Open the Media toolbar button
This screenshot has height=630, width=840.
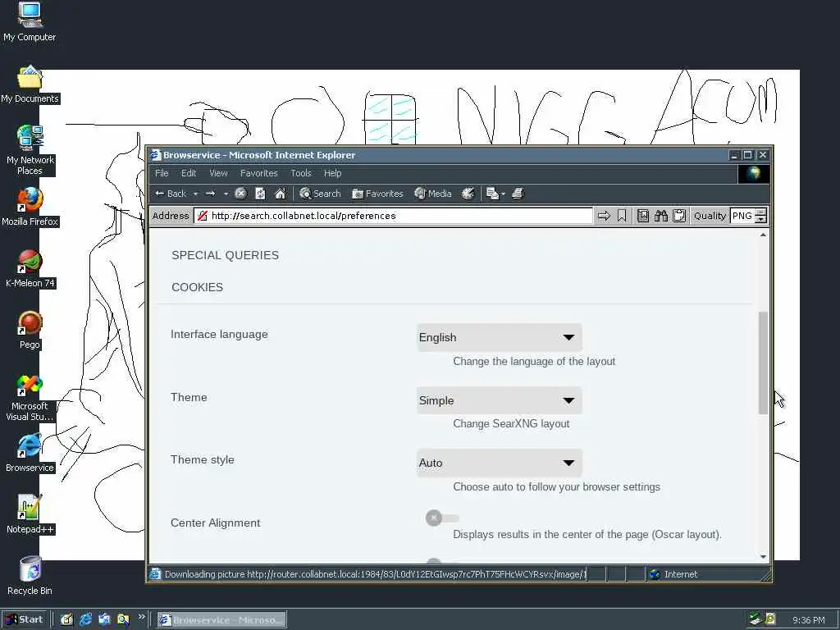click(x=433, y=194)
